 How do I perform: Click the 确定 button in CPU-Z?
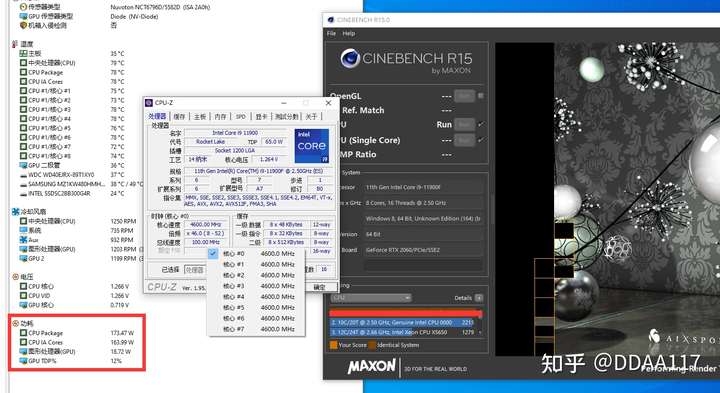click(x=319, y=287)
